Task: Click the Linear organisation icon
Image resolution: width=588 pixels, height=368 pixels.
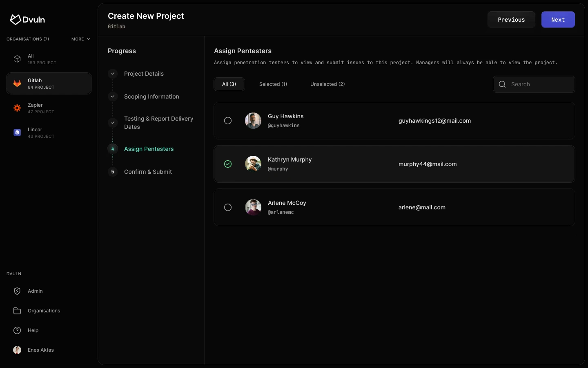Action: pyautogui.click(x=17, y=132)
